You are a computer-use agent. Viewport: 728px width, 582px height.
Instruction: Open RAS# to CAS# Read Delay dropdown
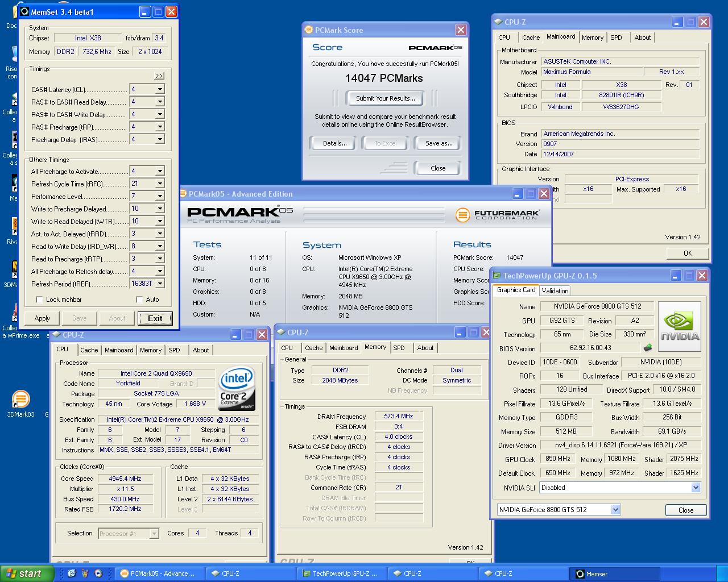[160, 102]
